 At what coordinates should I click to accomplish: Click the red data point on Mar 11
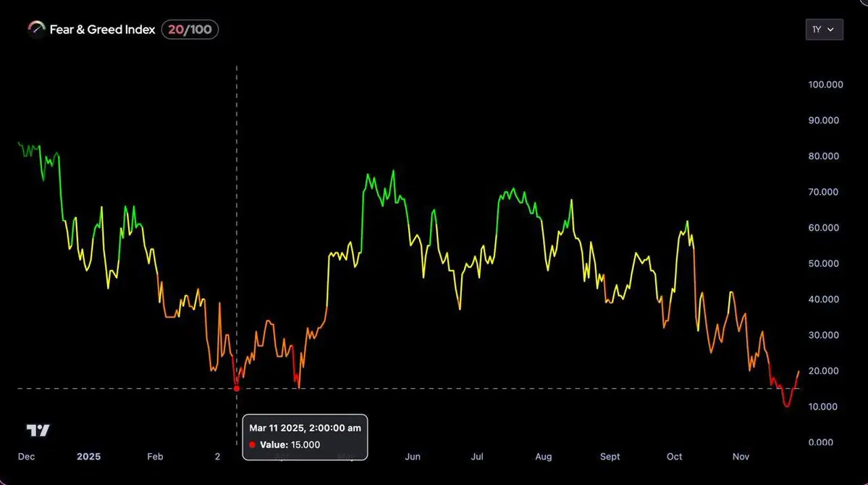(237, 389)
